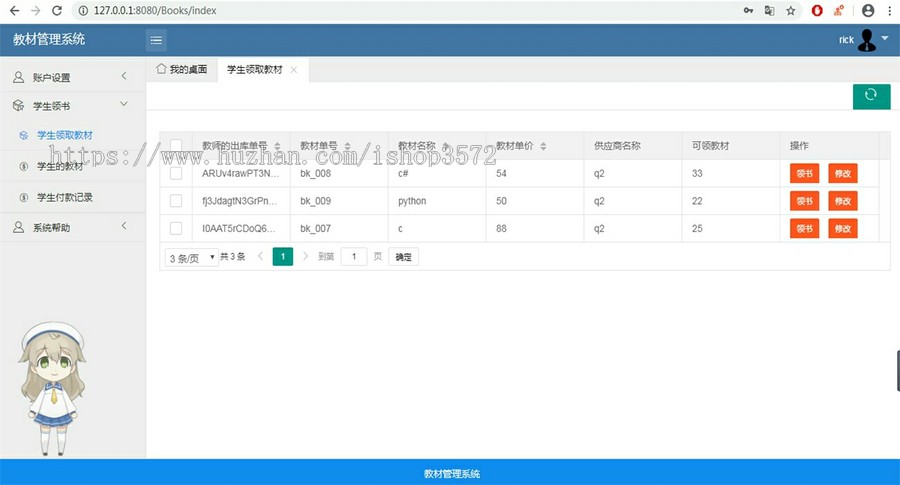Image resolution: width=900 pixels, height=485 pixels.
Task: Click 修改 for the python row
Action: (x=843, y=201)
